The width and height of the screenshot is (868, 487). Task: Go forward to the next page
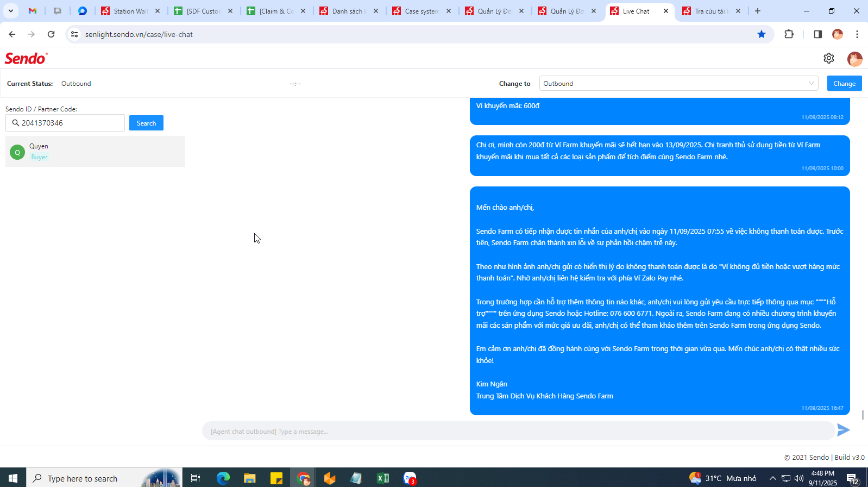[32, 34]
